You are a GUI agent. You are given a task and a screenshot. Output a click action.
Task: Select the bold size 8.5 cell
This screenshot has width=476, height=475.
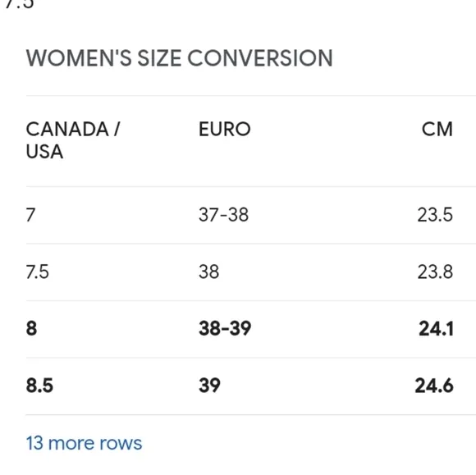point(39,386)
